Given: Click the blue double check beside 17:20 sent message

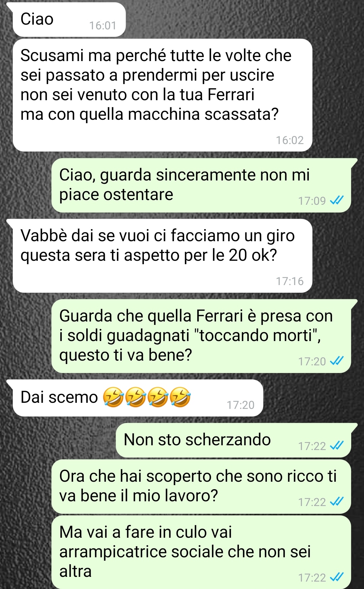Looking at the screenshot, I should point(336,361).
